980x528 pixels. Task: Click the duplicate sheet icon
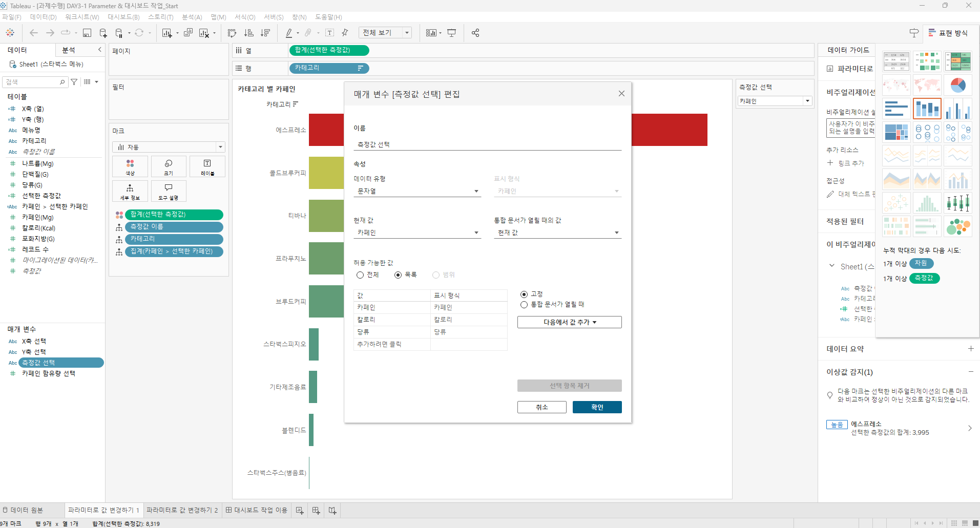coord(188,33)
